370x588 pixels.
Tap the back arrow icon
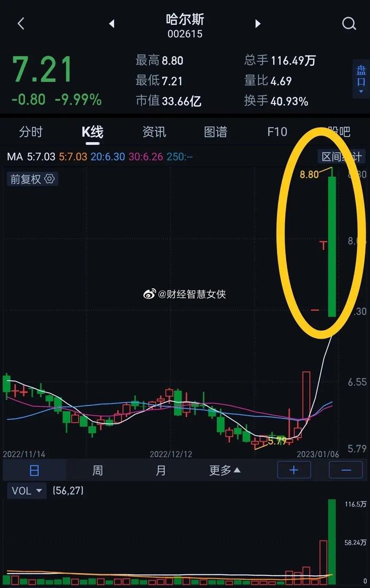pyautogui.click(x=21, y=24)
